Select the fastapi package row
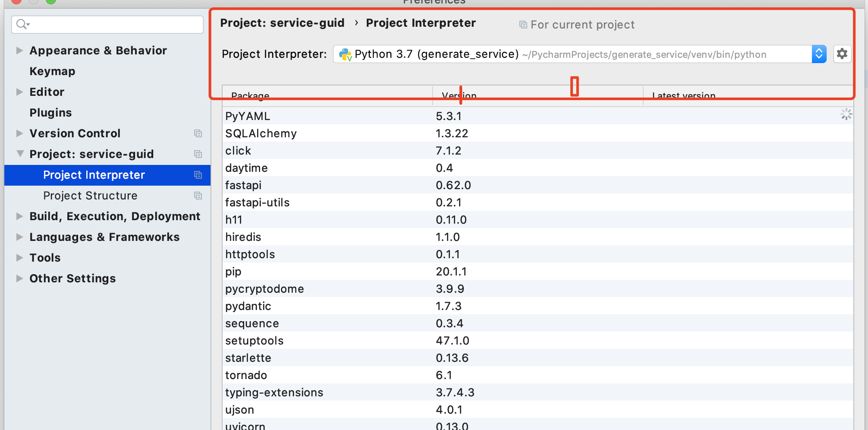Image resolution: width=868 pixels, height=430 pixels. 243,185
